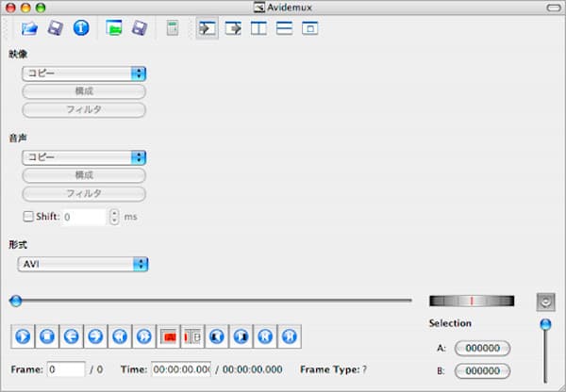Click Selection B 000000 button

point(482,370)
